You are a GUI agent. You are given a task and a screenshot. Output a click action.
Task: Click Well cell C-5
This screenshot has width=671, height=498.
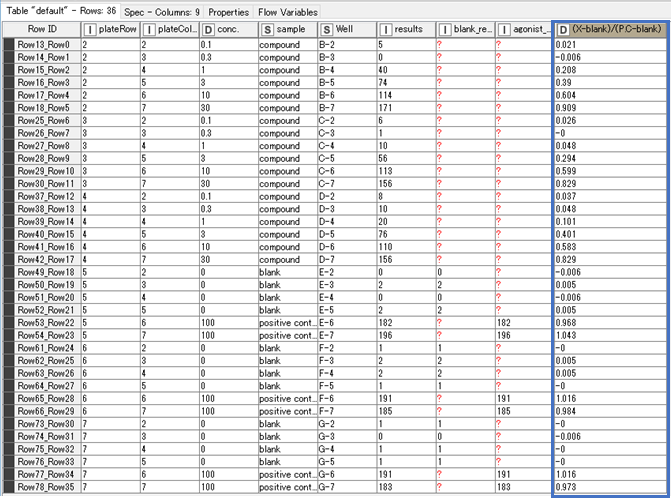tap(347, 158)
